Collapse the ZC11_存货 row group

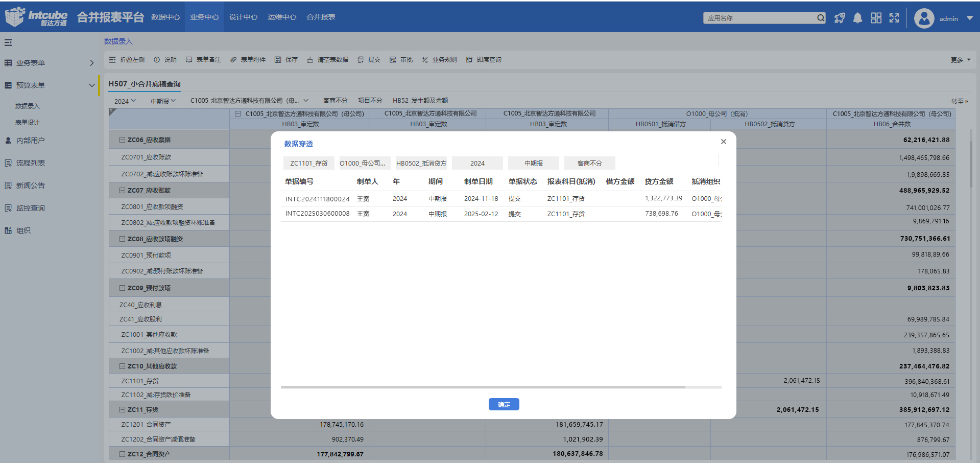122,409
